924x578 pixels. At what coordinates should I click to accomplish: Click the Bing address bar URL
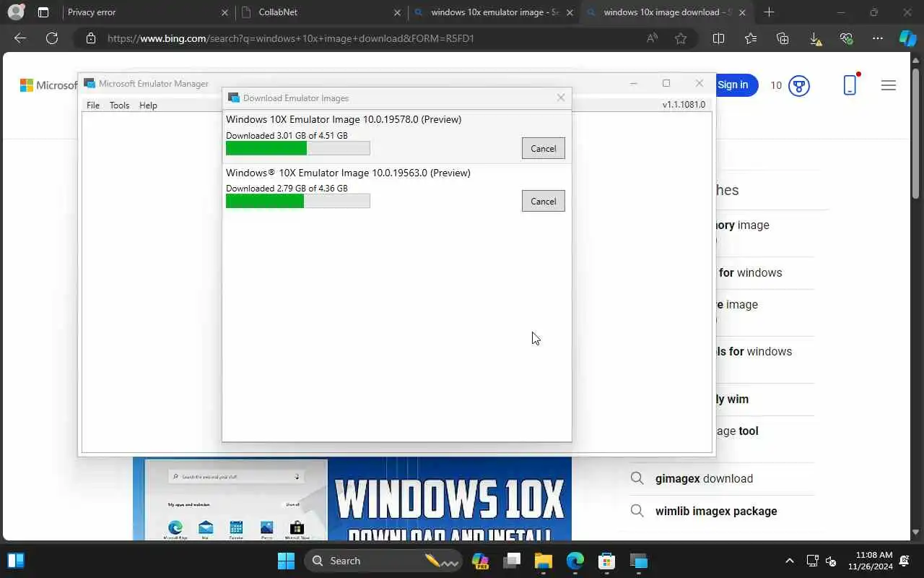pos(291,38)
